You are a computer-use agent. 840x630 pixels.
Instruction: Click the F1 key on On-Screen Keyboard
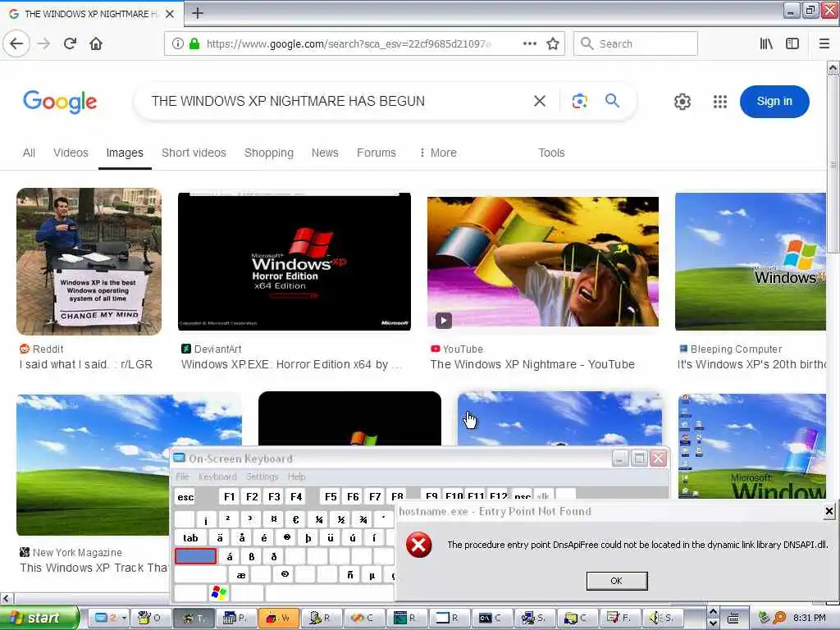point(230,496)
